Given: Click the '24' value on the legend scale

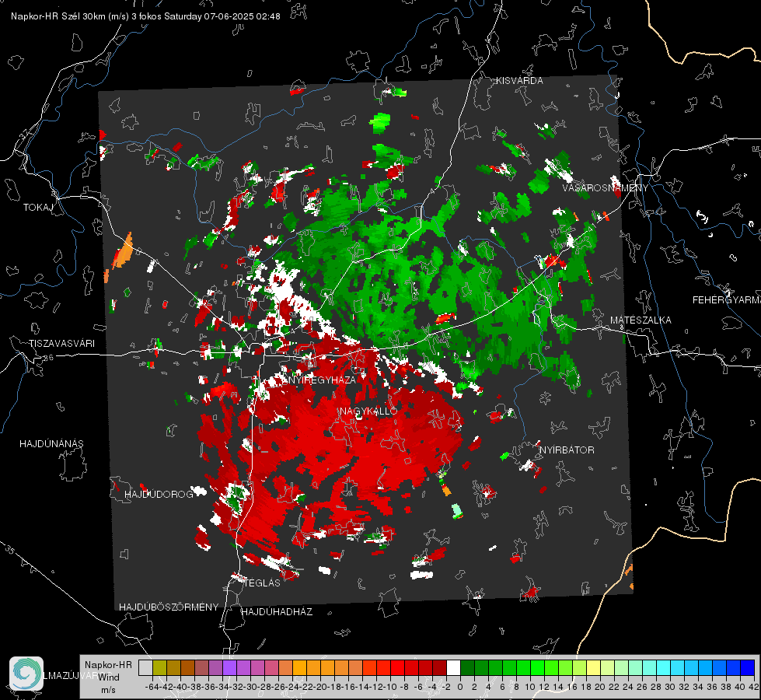Looking at the screenshot, I should tap(628, 687).
